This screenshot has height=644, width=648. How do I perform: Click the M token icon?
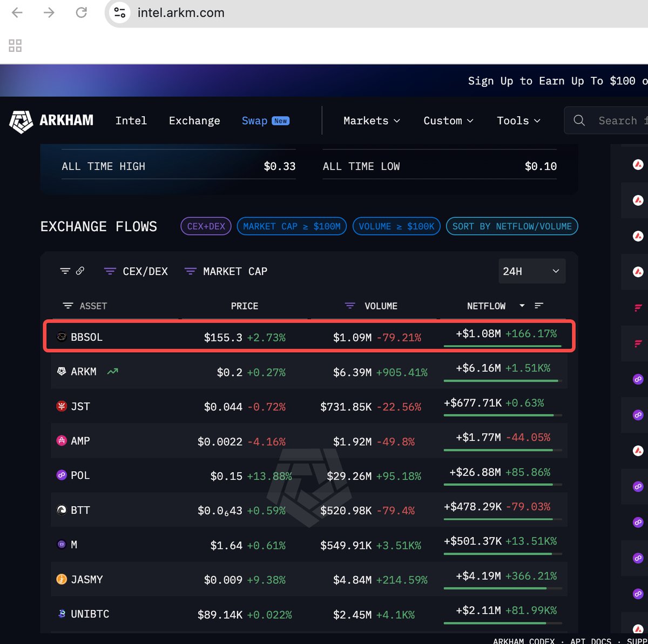(x=62, y=545)
